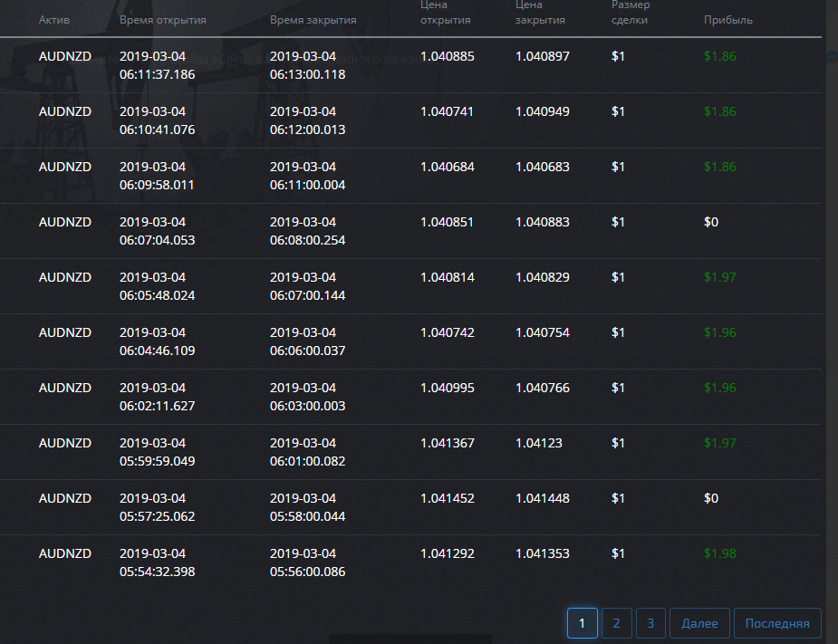Click opening time 05:54:32.398
This screenshot has width=838, height=644.
[157, 572]
